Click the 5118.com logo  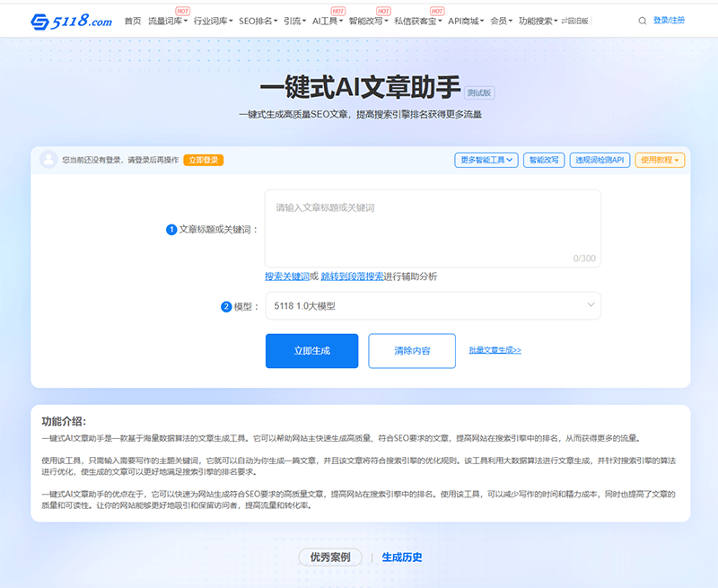[x=70, y=20]
